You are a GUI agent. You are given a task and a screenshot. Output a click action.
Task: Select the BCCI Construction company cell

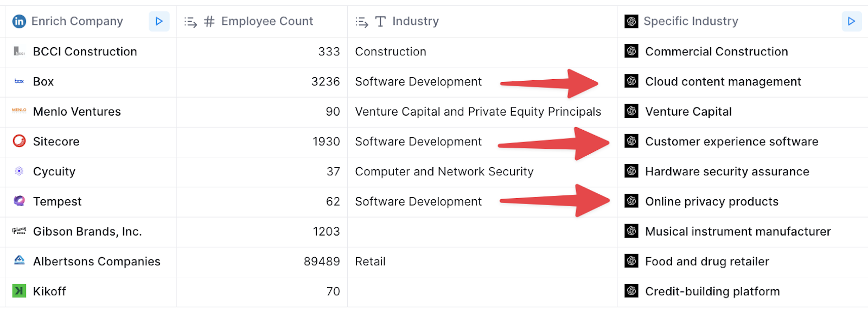(x=91, y=52)
